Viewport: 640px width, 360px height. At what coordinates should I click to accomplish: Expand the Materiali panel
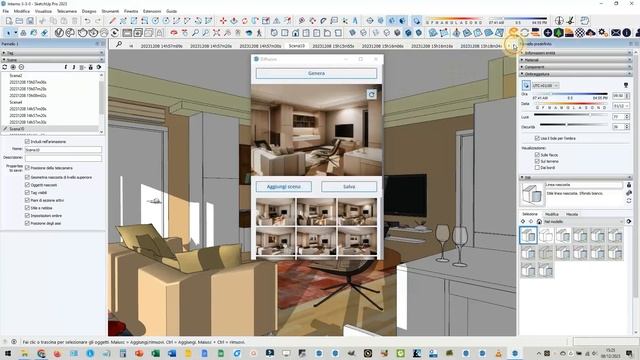tap(576, 60)
